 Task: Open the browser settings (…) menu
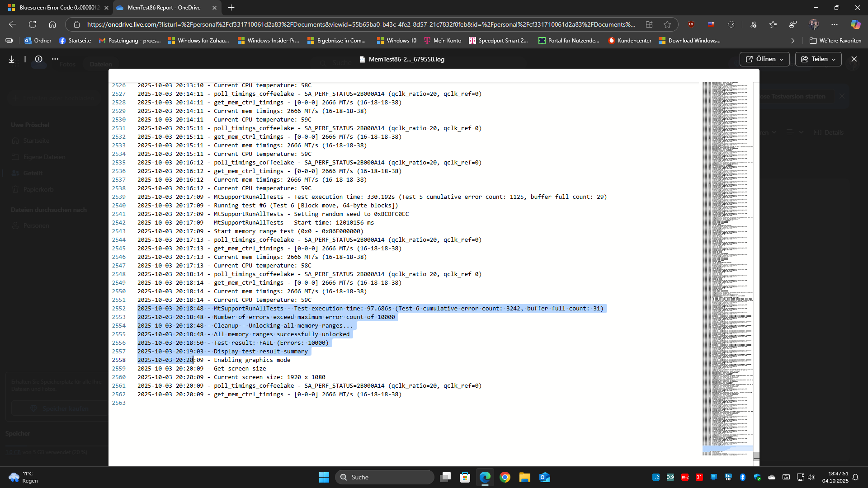[x=835, y=24]
